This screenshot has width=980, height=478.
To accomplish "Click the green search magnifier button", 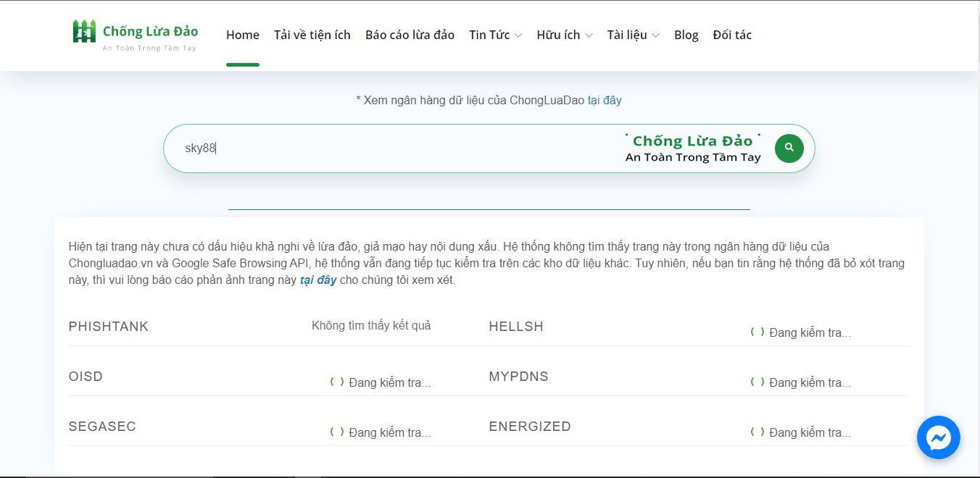I will (x=789, y=148).
